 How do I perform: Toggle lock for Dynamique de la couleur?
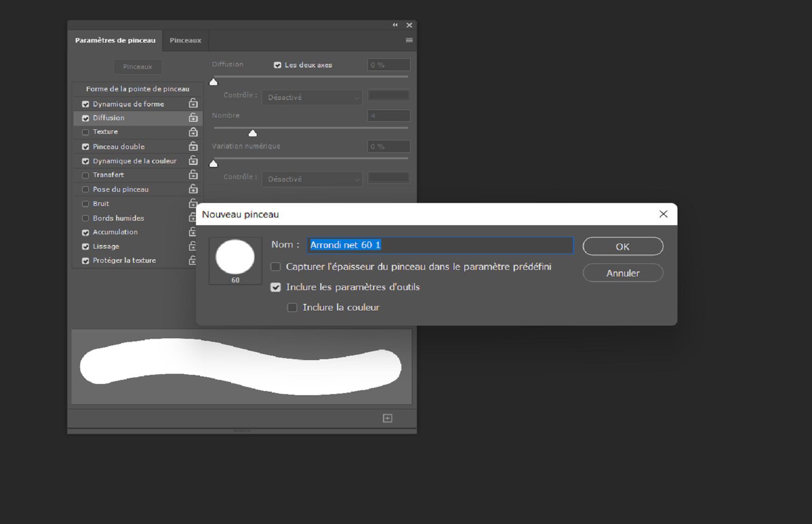click(193, 160)
